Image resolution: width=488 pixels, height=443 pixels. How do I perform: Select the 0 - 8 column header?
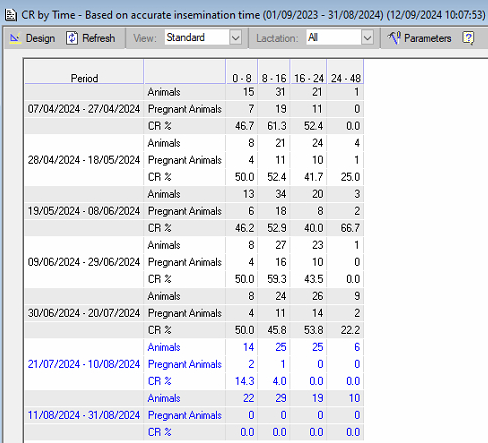click(242, 72)
